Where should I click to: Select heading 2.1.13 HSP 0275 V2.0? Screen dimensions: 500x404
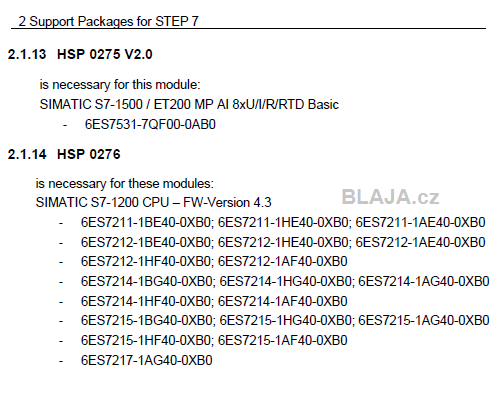click(x=80, y=54)
